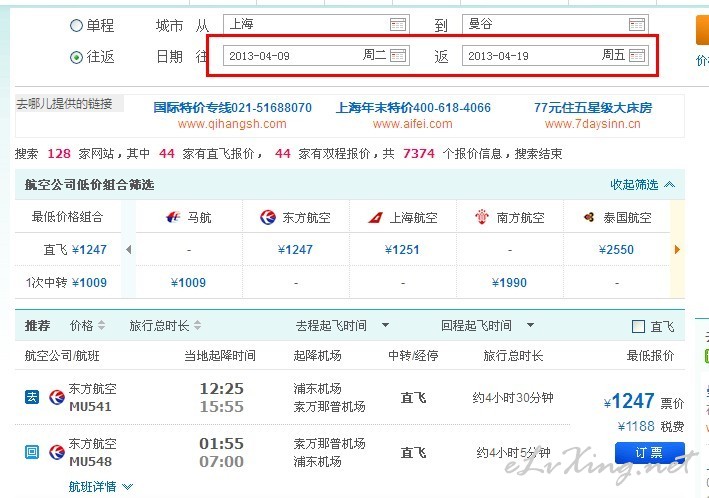Click the 东方航空 logo in filter header
The height and width of the screenshot is (498, 709).
[x=268, y=218]
